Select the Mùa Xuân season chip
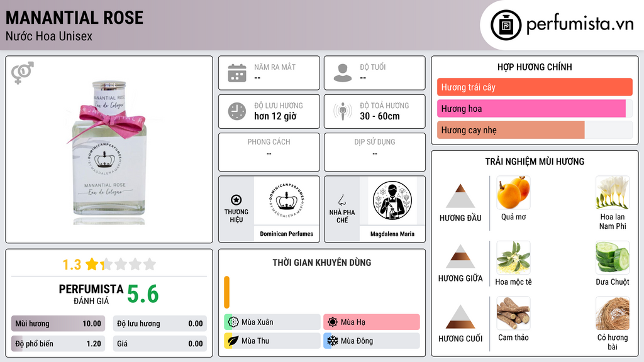 coord(272,322)
